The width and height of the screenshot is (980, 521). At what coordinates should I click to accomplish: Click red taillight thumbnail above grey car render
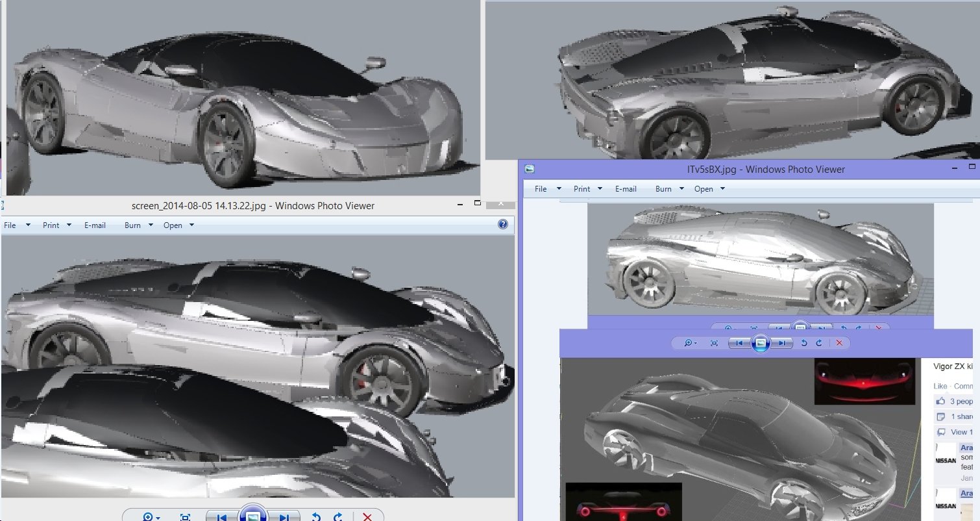point(864,381)
